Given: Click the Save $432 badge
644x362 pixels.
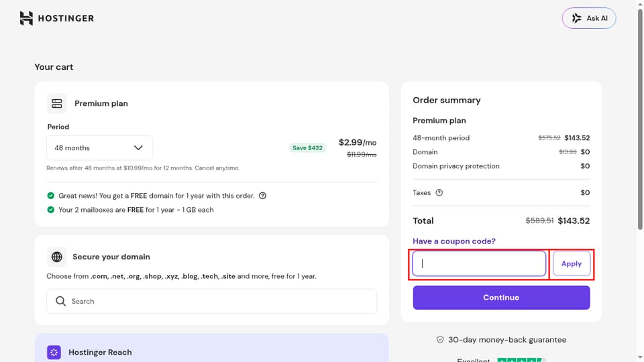Looking at the screenshot, I should 308,147.
